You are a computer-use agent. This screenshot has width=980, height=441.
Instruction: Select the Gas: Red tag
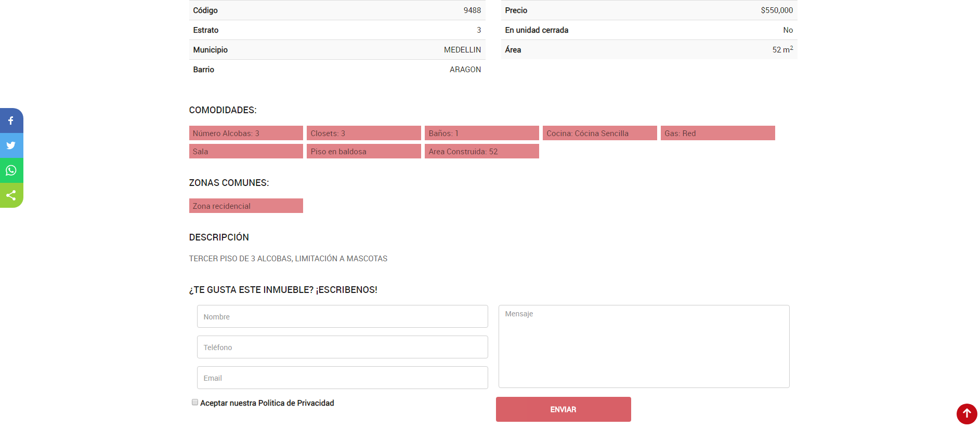click(x=717, y=133)
